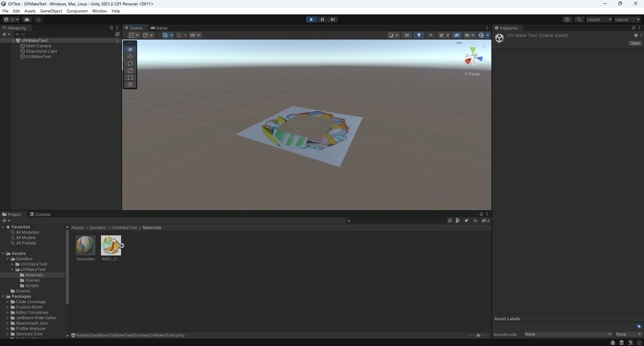This screenshot has width=644, height=346.
Task: Select the TextureMat material thumbnail
Action: [x=85, y=245]
